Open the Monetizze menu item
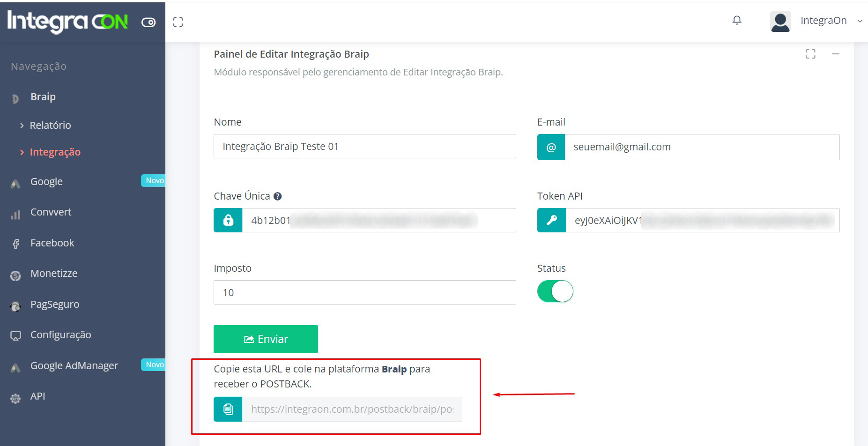This screenshot has height=446, width=868. pyautogui.click(x=54, y=273)
